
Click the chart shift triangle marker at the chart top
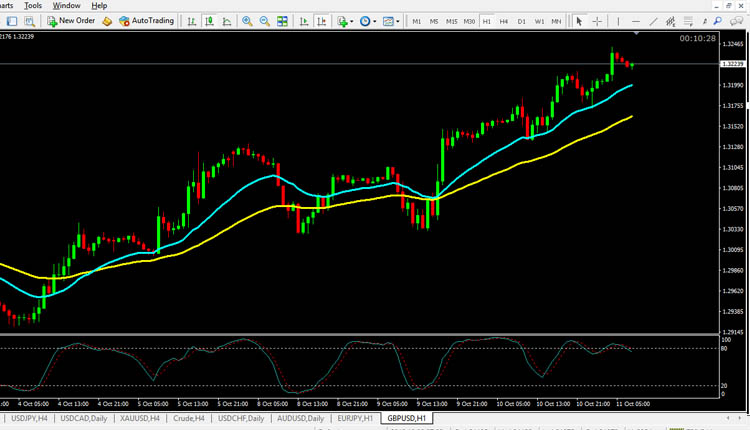[636, 33]
